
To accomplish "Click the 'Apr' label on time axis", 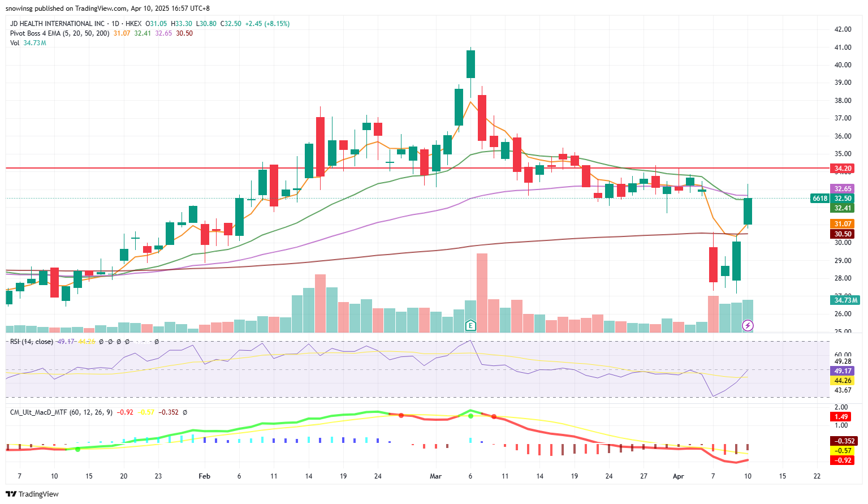I will click(x=679, y=476).
